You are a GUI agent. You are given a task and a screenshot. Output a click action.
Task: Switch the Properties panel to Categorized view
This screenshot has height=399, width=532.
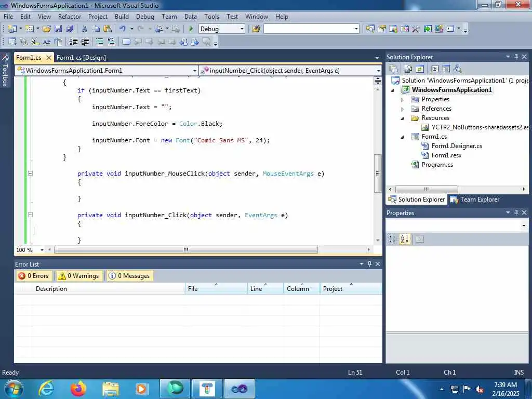coord(393,239)
